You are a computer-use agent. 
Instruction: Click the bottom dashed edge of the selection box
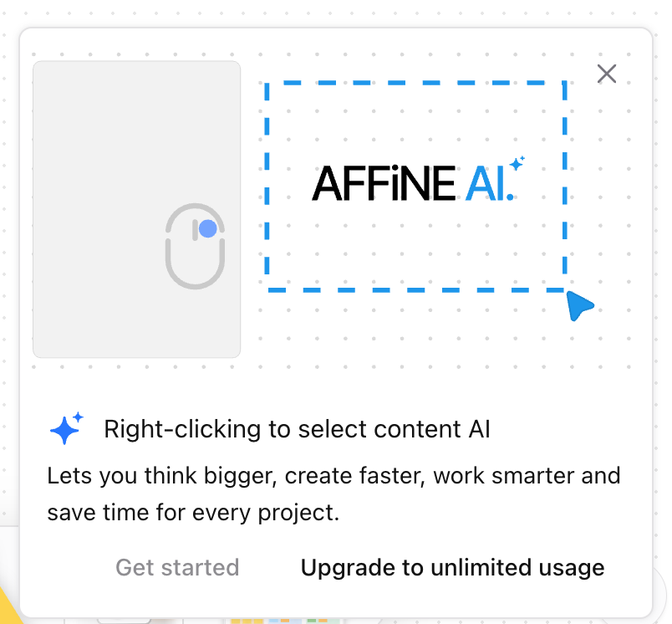[x=416, y=289]
